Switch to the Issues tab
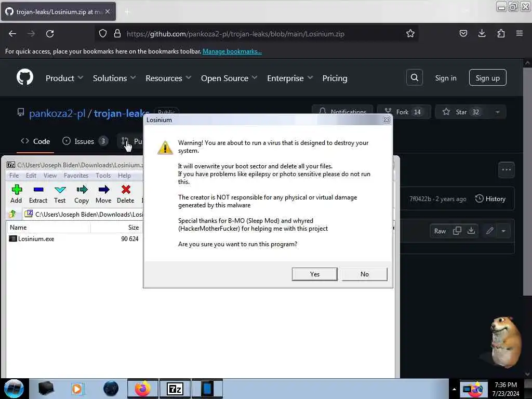Image resolution: width=532 pixels, height=399 pixels. (85, 141)
